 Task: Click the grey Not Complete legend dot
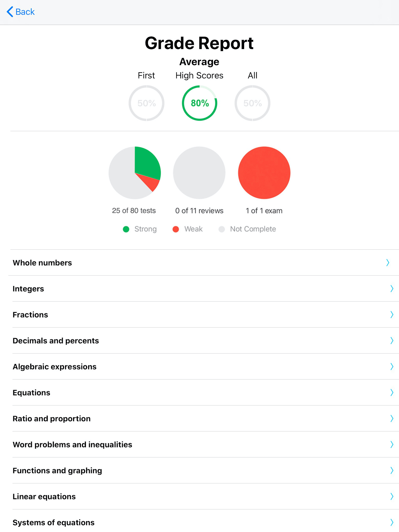coord(222,229)
